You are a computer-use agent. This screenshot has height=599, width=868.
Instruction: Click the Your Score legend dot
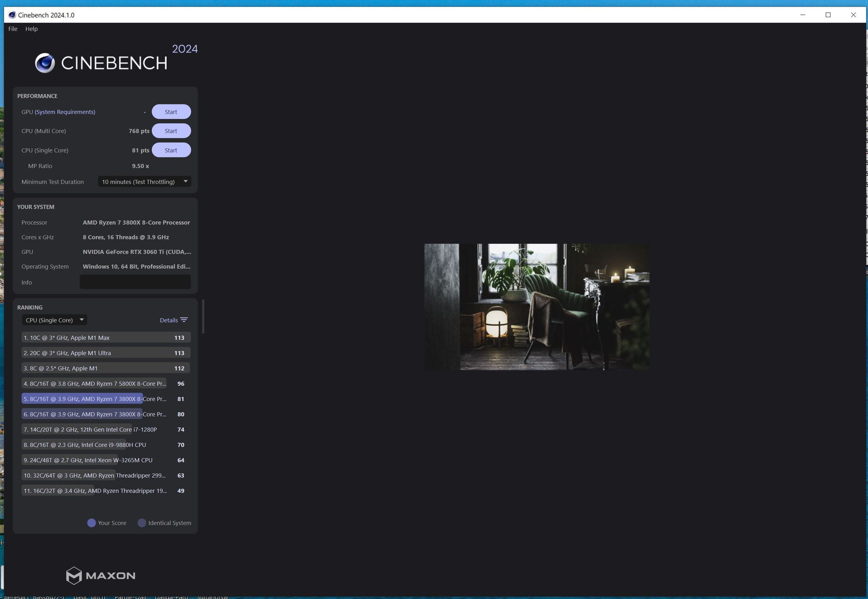tap(91, 523)
